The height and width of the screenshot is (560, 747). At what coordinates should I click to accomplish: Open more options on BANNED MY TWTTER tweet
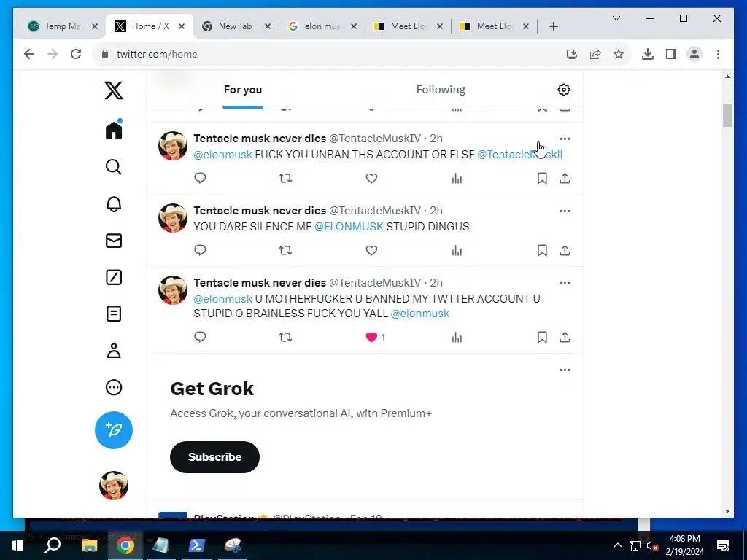(x=565, y=283)
